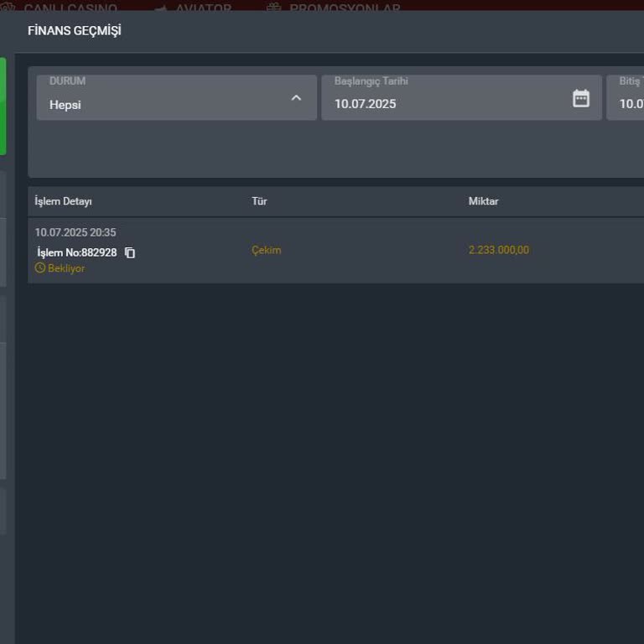Click the Miktar column header

pos(483,201)
